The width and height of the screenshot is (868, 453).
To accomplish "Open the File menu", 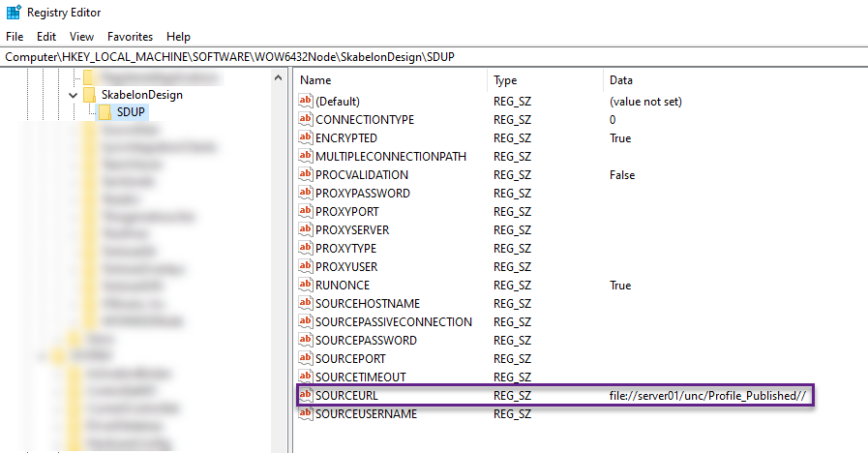I will [15, 37].
